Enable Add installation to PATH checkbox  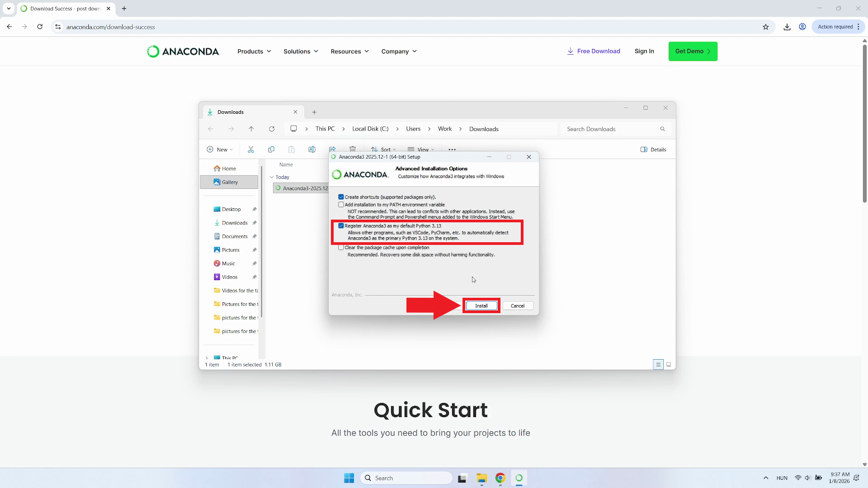point(341,205)
